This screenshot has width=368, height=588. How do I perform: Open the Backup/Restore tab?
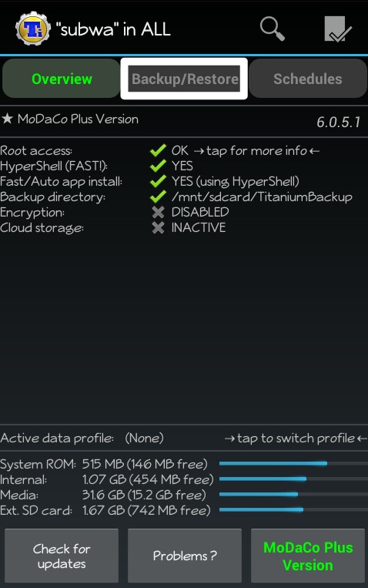pyautogui.click(x=184, y=79)
